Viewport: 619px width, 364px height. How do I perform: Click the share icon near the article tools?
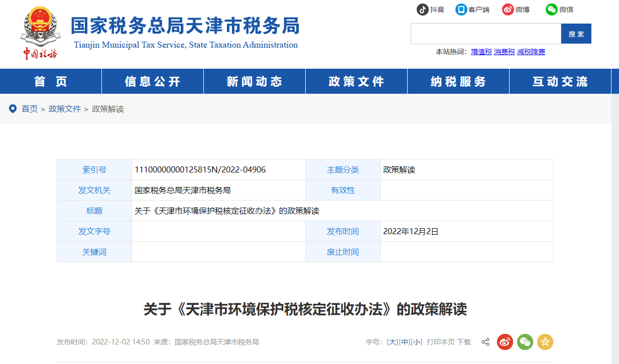(x=485, y=342)
